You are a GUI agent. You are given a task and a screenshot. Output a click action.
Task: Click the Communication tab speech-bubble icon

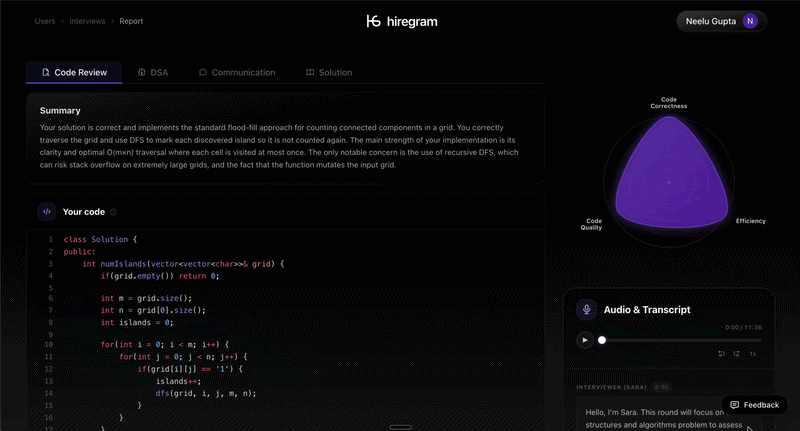coord(203,72)
